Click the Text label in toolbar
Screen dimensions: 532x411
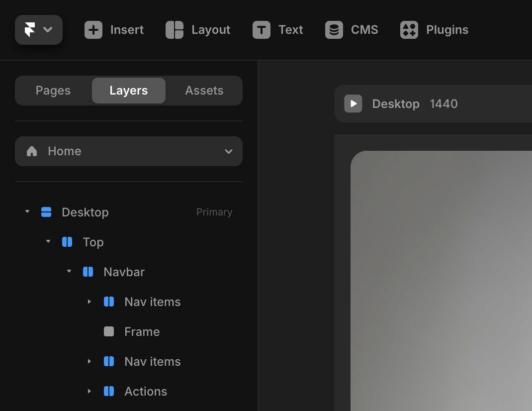(x=291, y=30)
